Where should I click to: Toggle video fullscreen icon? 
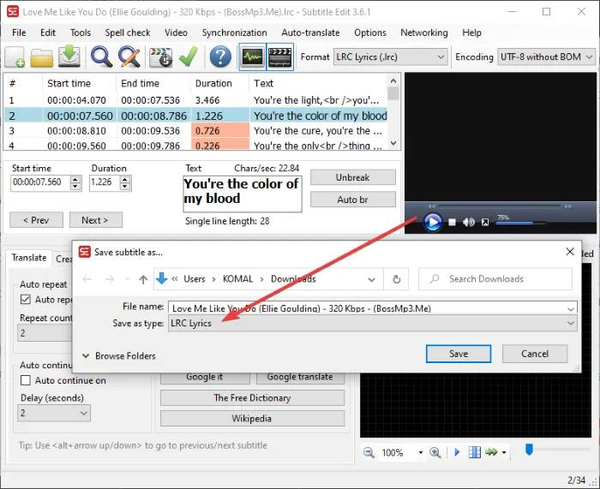pos(485,222)
